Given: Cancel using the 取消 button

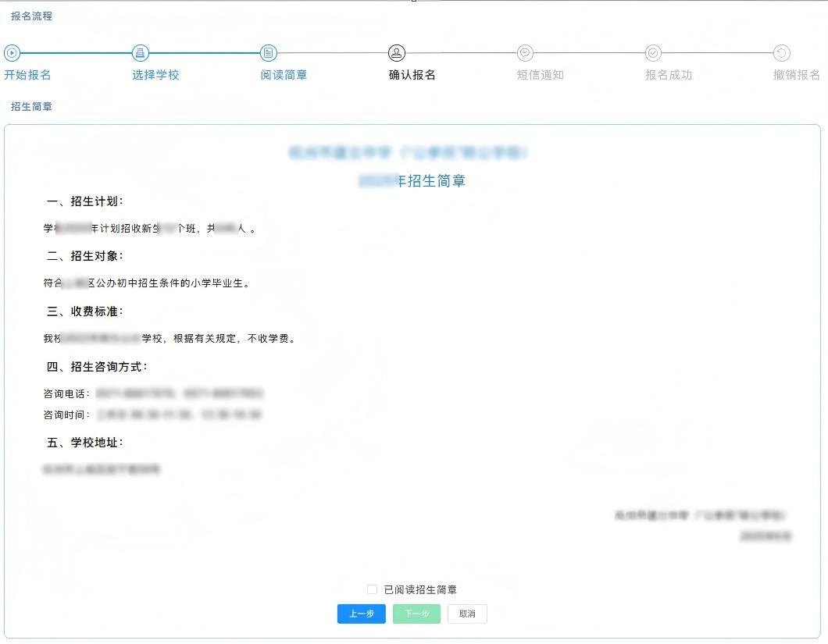Looking at the screenshot, I should (x=467, y=614).
